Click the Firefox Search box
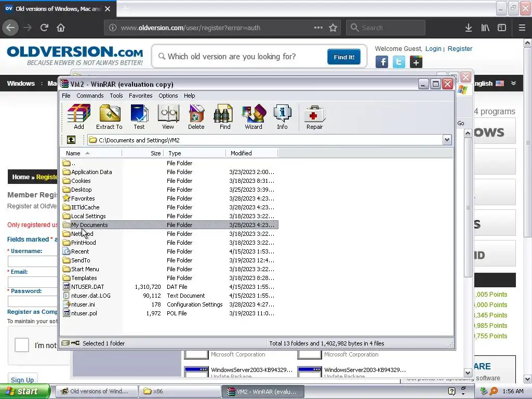 tap(385, 28)
